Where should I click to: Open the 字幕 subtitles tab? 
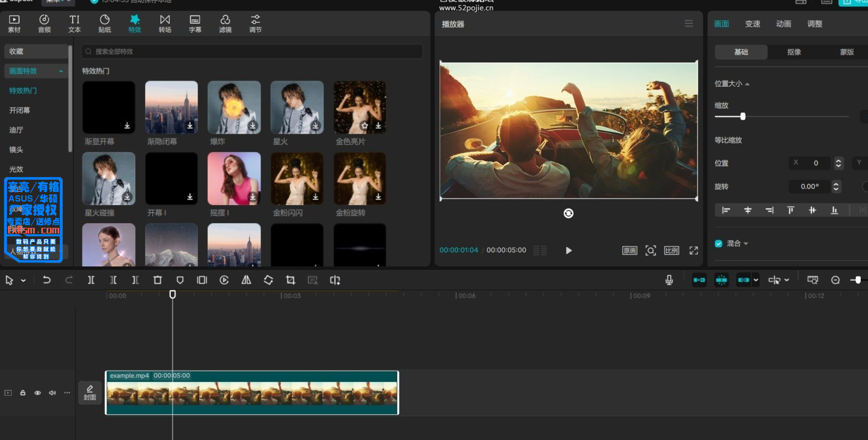pos(195,24)
